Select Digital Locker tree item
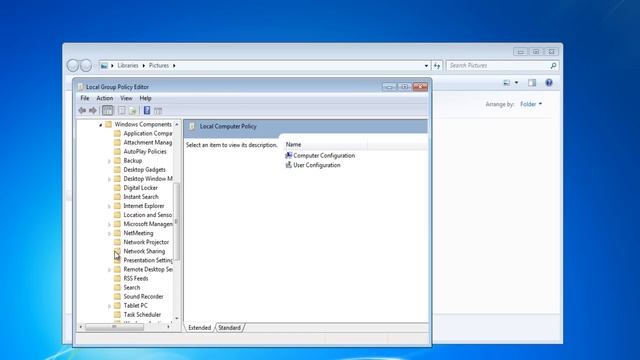Screen dimensions: 640x360 tap(140, 188)
